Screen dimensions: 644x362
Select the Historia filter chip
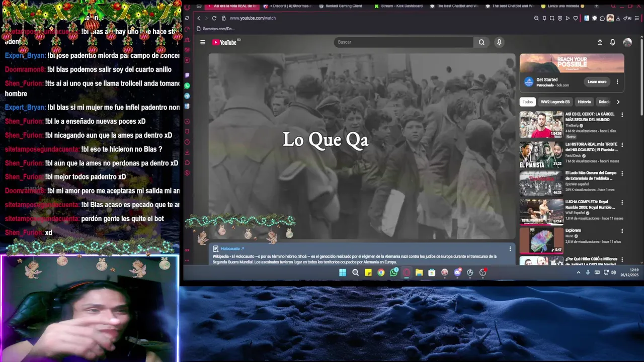(584, 102)
